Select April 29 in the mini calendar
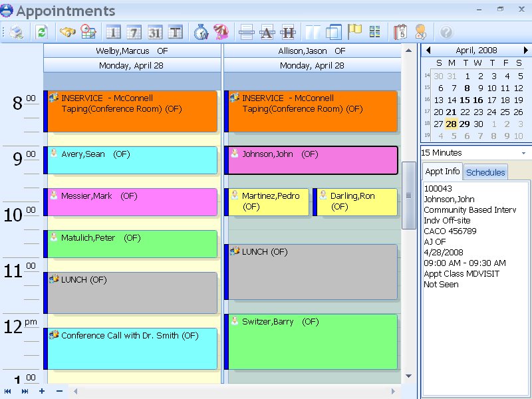This screenshot has width=532, height=399. 464,124
